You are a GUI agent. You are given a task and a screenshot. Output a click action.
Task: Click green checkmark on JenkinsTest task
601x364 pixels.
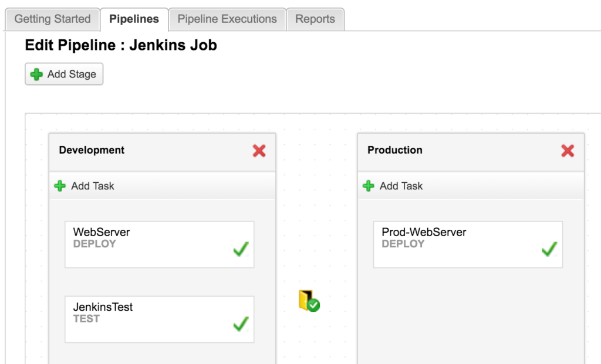(241, 324)
